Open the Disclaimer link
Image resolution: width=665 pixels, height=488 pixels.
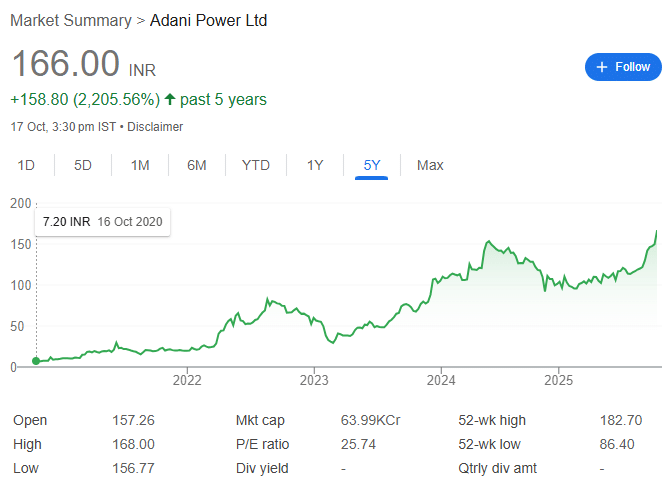(155, 127)
